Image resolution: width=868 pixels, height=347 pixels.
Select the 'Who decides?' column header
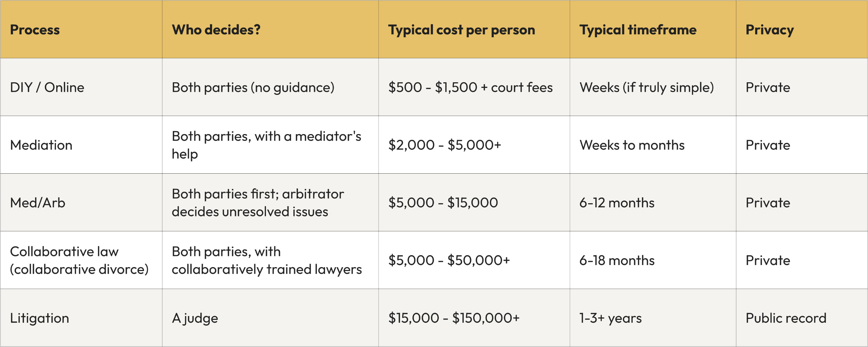(216, 30)
